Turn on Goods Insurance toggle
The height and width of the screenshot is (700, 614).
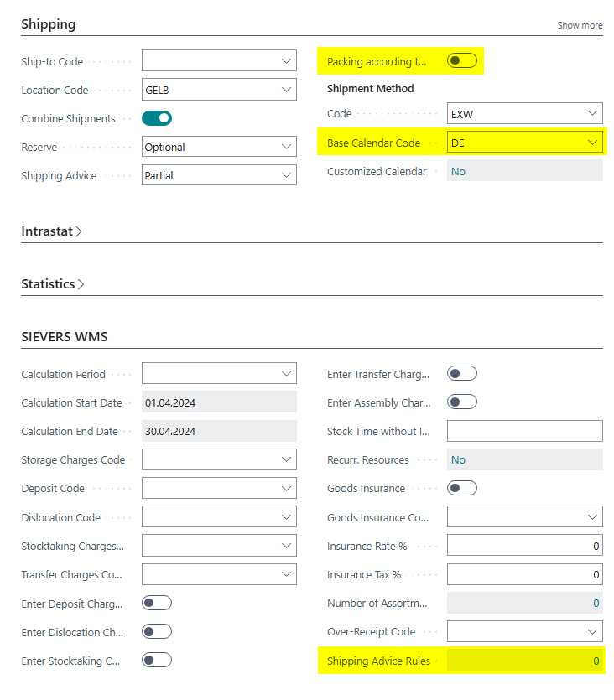point(462,488)
